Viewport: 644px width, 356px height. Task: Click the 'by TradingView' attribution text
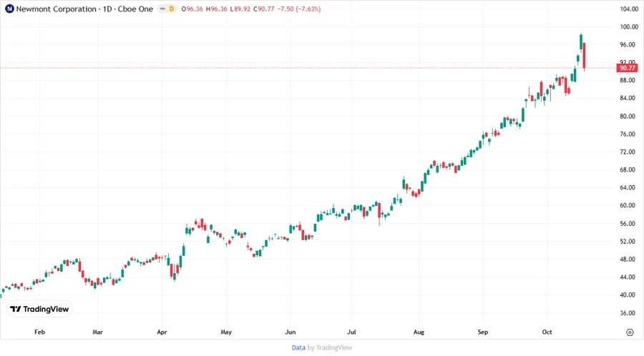coord(330,347)
